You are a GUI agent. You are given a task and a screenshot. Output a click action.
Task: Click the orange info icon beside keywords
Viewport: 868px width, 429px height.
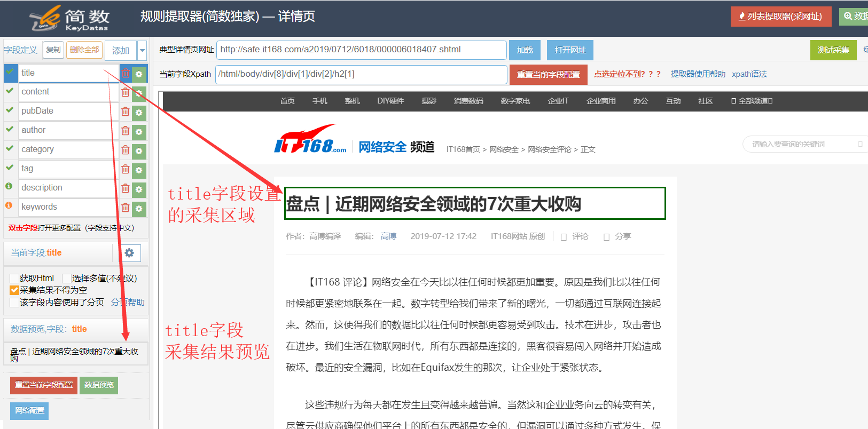(x=9, y=205)
